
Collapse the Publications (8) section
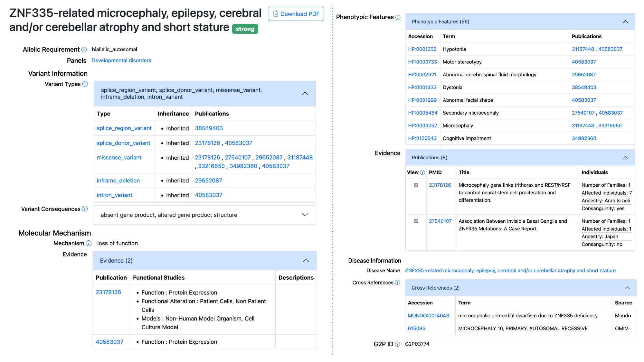pos(625,158)
